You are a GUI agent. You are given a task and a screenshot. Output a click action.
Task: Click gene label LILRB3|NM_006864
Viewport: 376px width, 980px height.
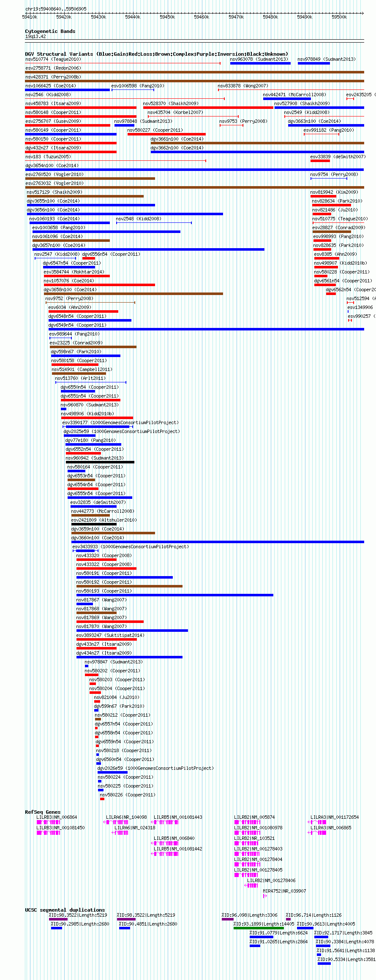(57, 818)
